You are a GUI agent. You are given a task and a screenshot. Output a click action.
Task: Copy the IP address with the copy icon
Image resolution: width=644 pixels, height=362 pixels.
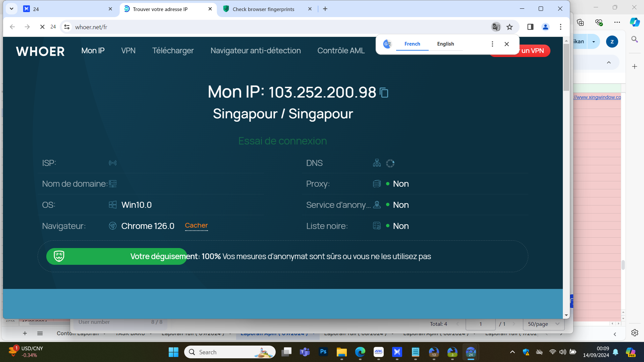(384, 93)
